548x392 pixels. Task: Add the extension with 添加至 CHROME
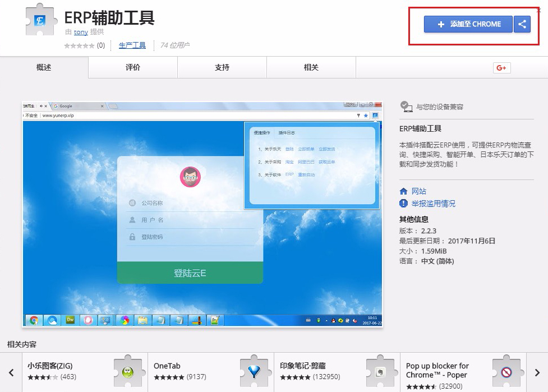click(x=468, y=24)
